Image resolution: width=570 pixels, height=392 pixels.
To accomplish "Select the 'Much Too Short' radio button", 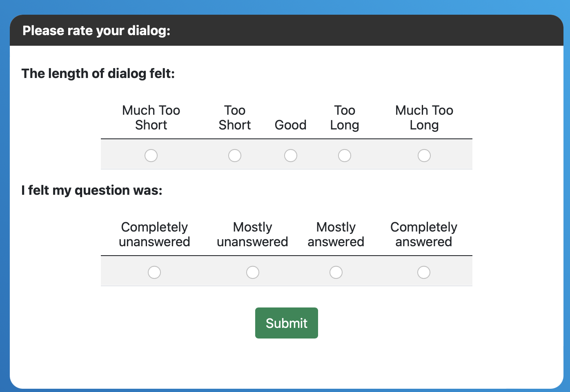I will (x=151, y=156).
